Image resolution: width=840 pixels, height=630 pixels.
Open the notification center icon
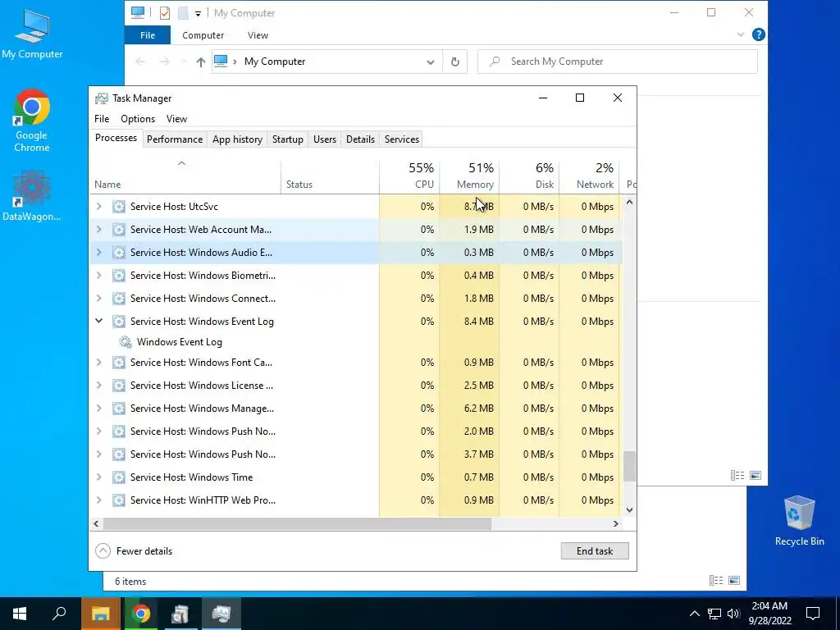(813, 614)
